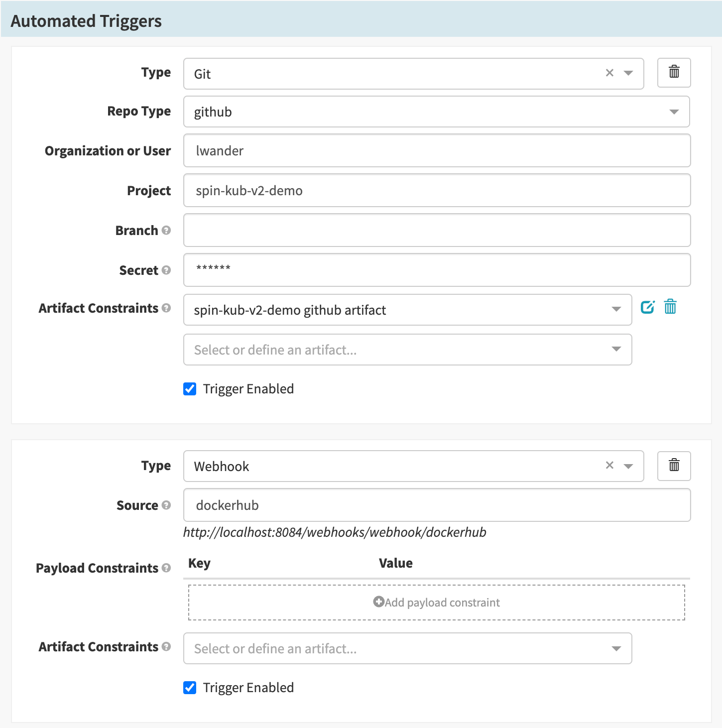Viewport: 722px width, 728px height.
Task: Open the Repo Type github dropdown
Action: [436, 112]
